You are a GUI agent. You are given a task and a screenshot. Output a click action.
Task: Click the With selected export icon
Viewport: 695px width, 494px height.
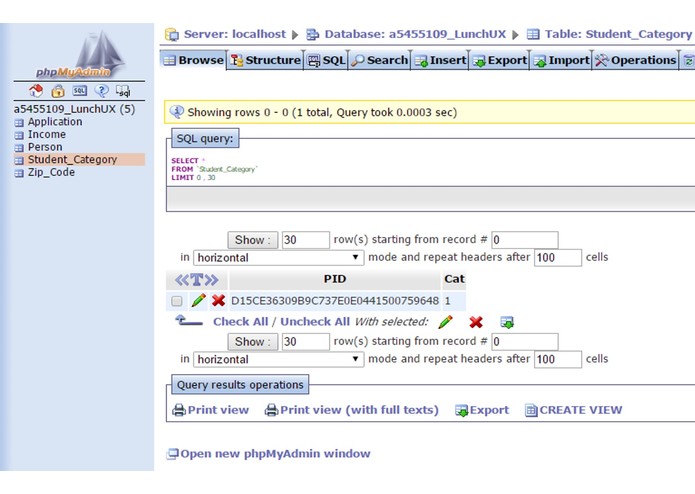[x=507, y=322]
